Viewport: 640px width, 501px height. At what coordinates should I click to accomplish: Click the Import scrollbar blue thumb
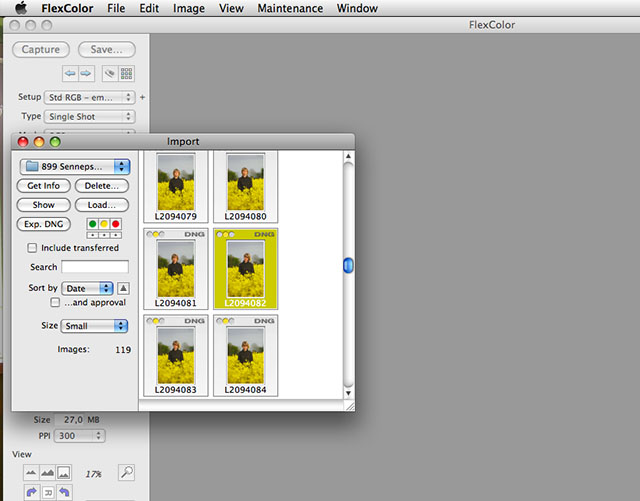coord(348,265)
